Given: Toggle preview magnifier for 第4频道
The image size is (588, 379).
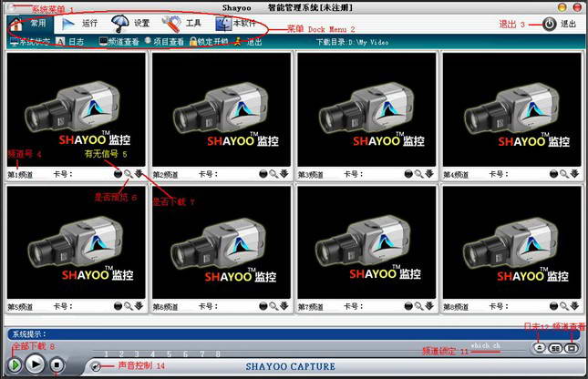Looking at the screenshot, I should [564, 174].
